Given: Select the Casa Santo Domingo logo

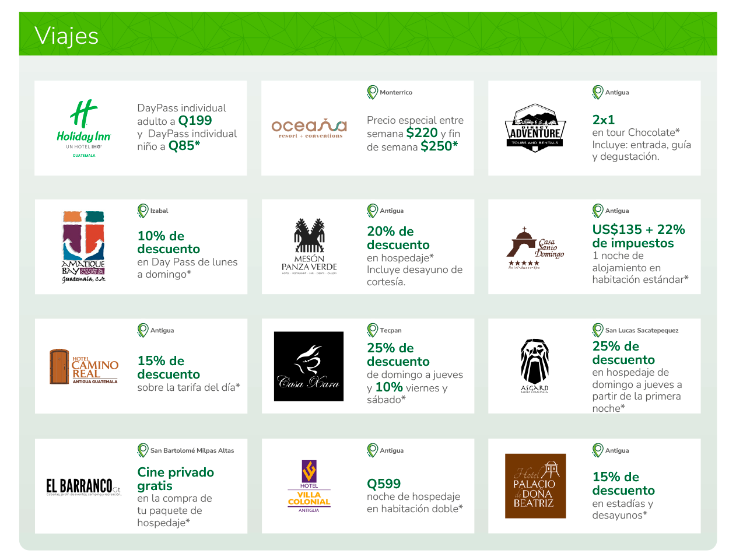Looking at the screenshot, I should [x=535, y=248].
